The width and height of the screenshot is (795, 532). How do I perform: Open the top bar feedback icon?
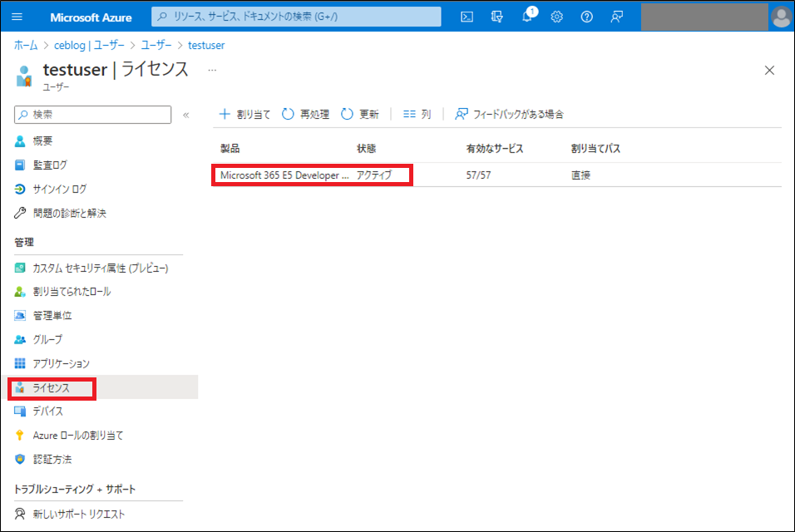(x=616, y=17)
